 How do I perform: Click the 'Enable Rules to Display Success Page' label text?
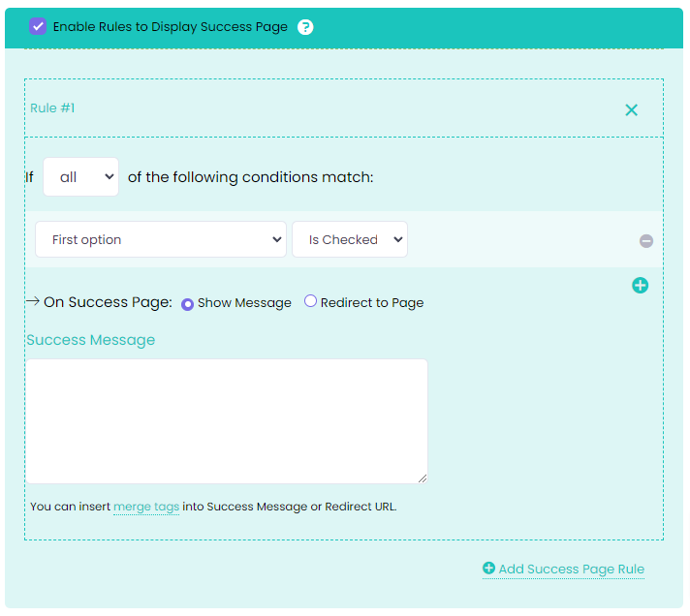point(171,27)
